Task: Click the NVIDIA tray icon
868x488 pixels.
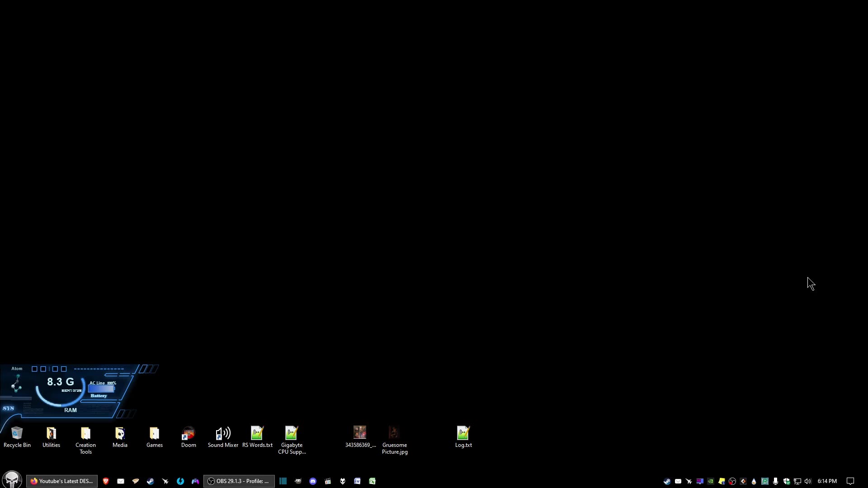Action: pos(711,481)
